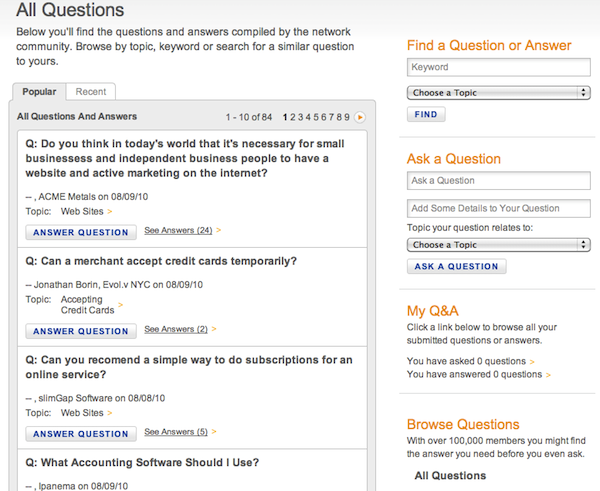This screenshot has height=491, width=600.
Task: Answer the subscriptions online service question
Action: (x=81, y=434)
